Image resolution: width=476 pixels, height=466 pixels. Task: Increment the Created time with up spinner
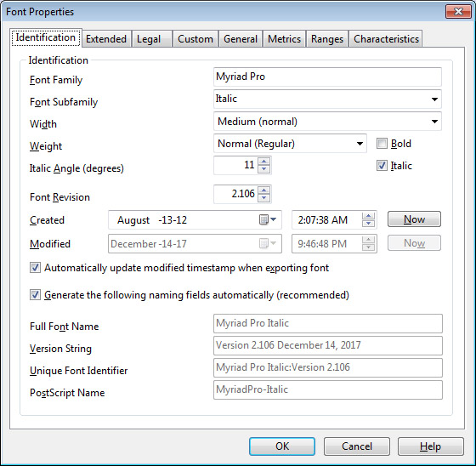click(369, 216)
